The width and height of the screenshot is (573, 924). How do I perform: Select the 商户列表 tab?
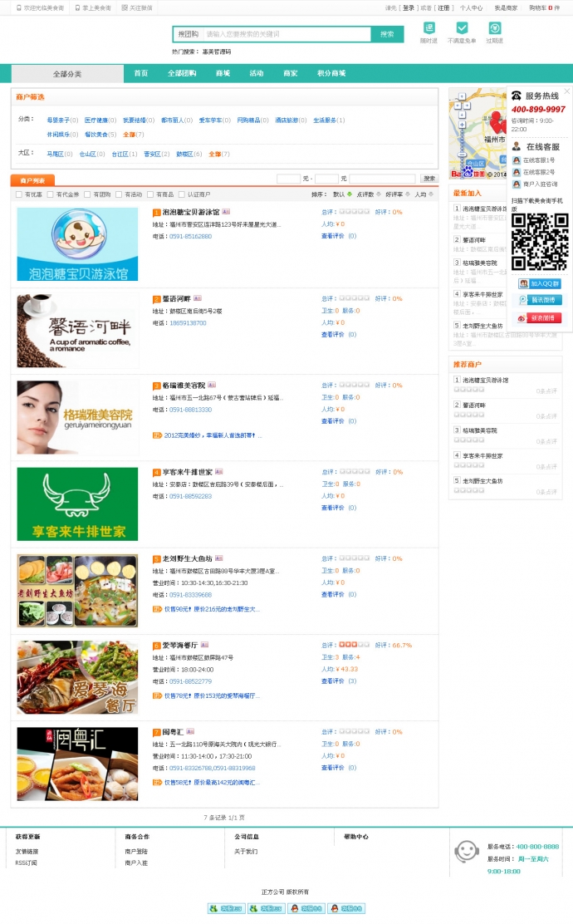coord(32,180)
